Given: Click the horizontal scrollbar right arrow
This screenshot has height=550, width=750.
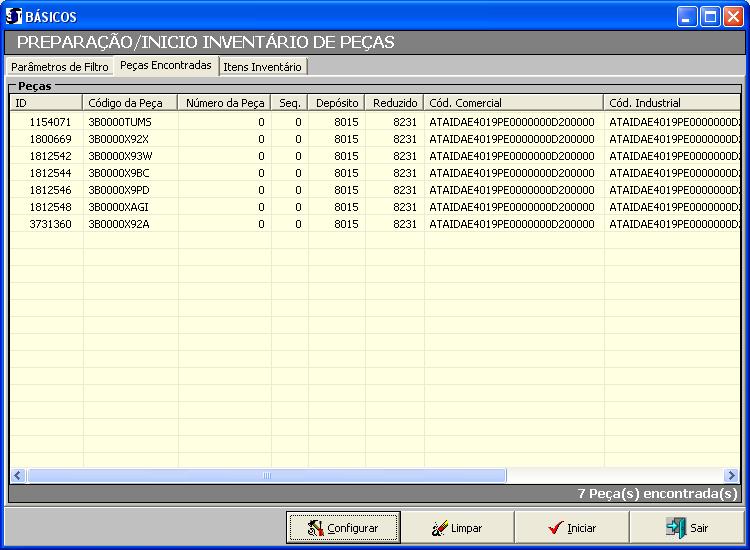Looking at the screenshot, I should click(x=731, y=476).
